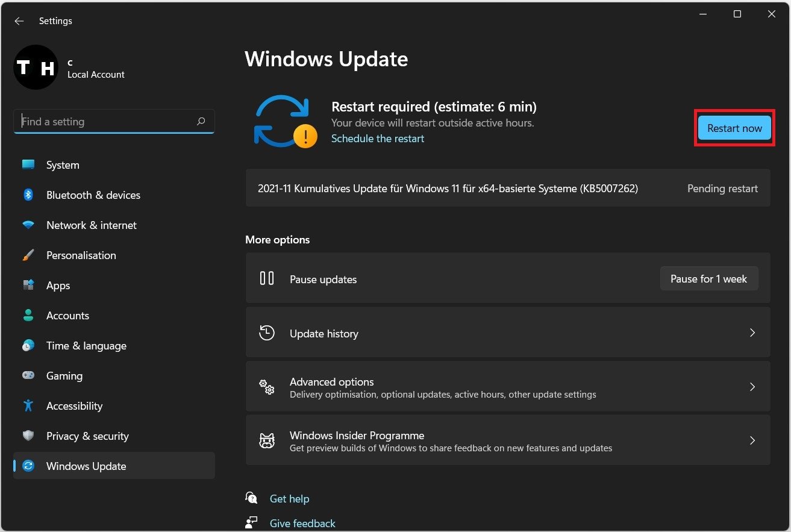Click the Find a setting search box
The image size is (791, 532).
point(114,121)
